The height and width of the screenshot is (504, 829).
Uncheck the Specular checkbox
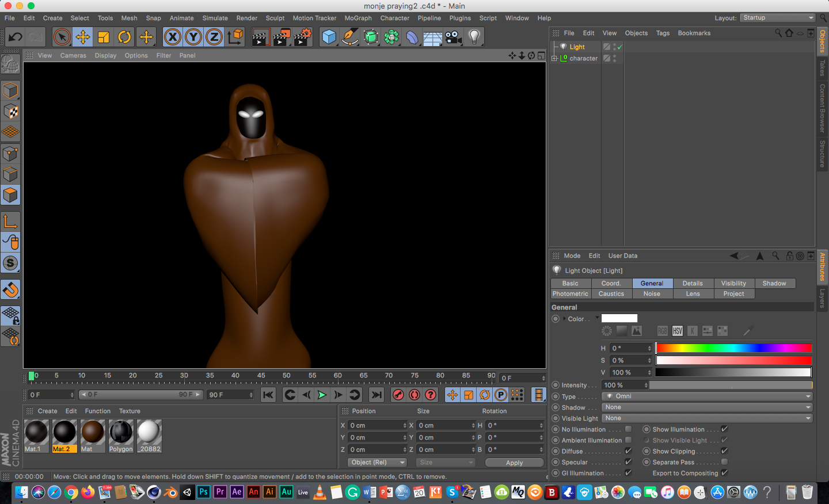click(628, 462)
